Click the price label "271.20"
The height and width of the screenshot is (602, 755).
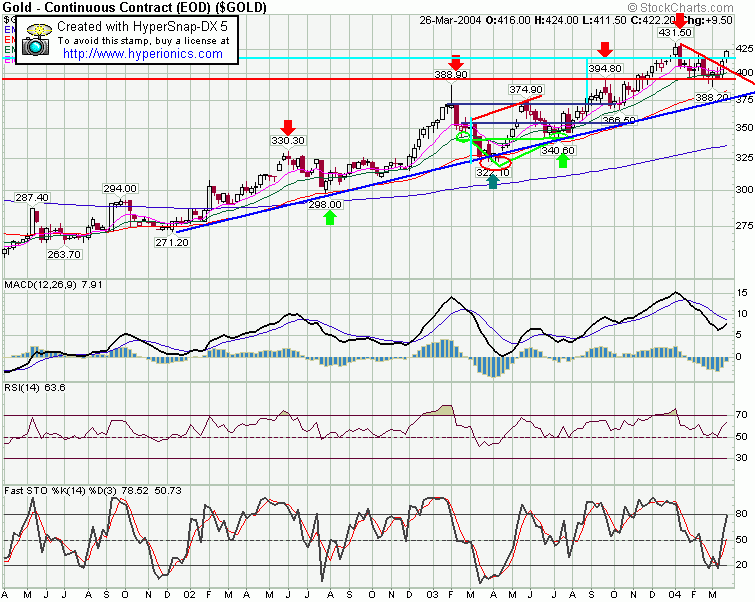(x=172, y=242)
